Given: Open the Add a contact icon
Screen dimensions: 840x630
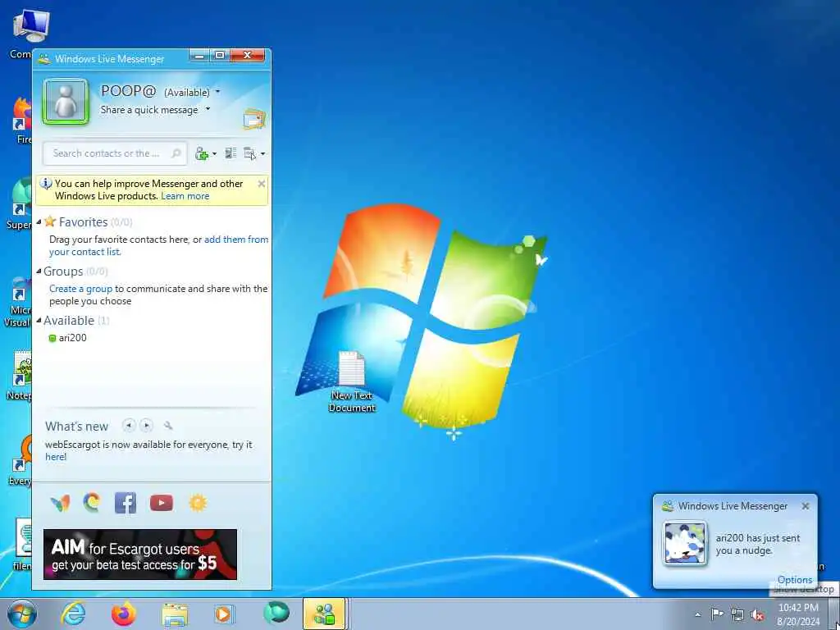Looking at the screenshot, I should (x=202, y=153).
